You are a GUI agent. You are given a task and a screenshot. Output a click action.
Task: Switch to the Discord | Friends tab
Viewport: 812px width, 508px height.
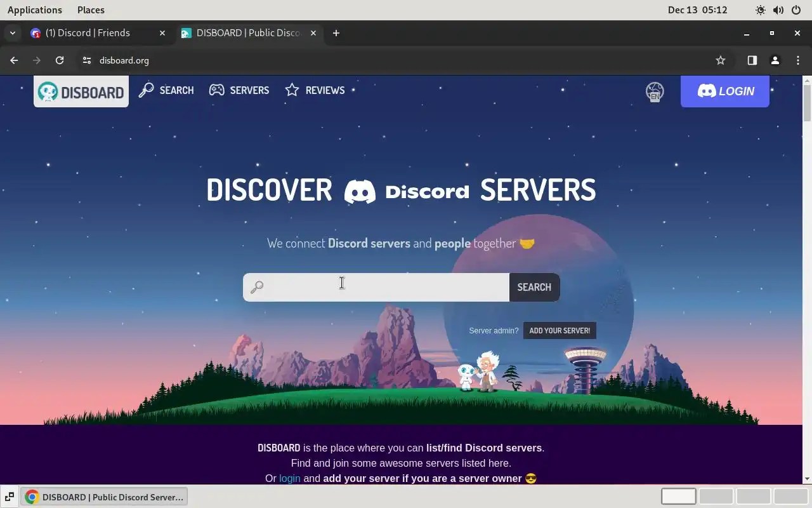(98, 33)
